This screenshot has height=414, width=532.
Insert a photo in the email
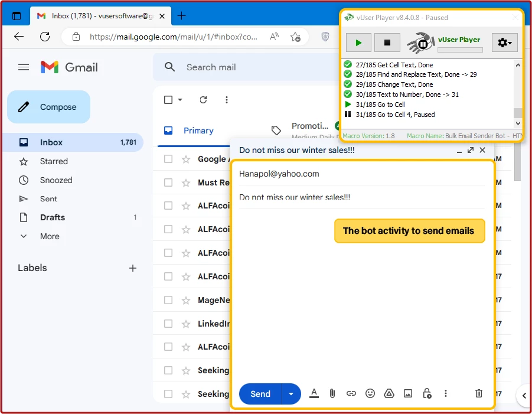[x=408, y=393]
